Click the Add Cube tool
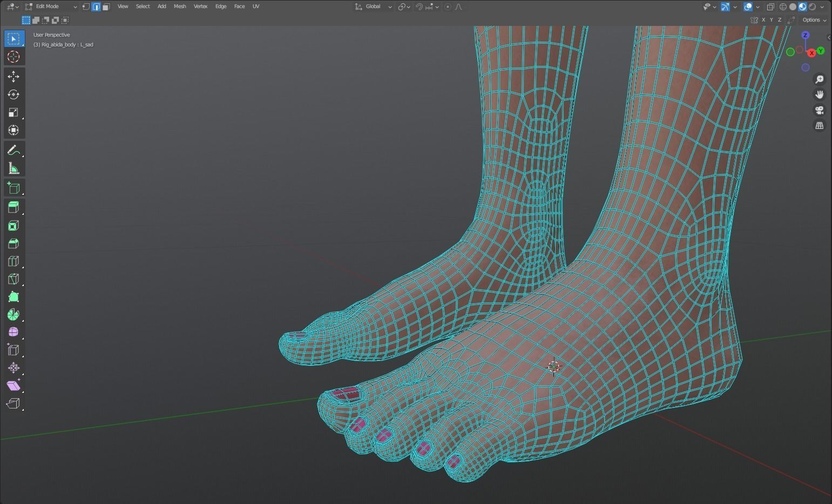The width and height of the screenshot is (832, 504). click(x=13, y=188)
